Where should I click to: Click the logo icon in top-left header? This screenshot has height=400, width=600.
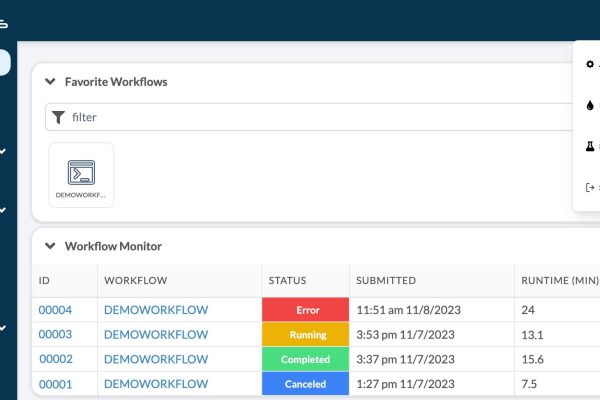[3, 24]
